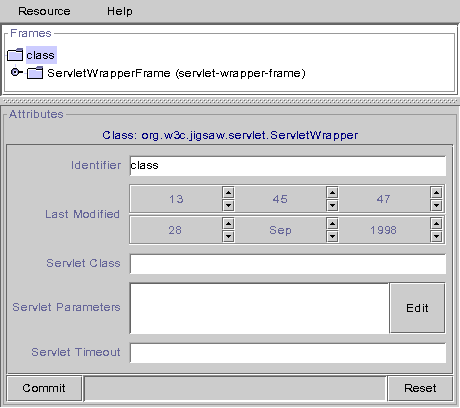Image resolution: width=460 pixels, height=408 pixels.
Task: Click the Reset button
Action: (420, 388)
